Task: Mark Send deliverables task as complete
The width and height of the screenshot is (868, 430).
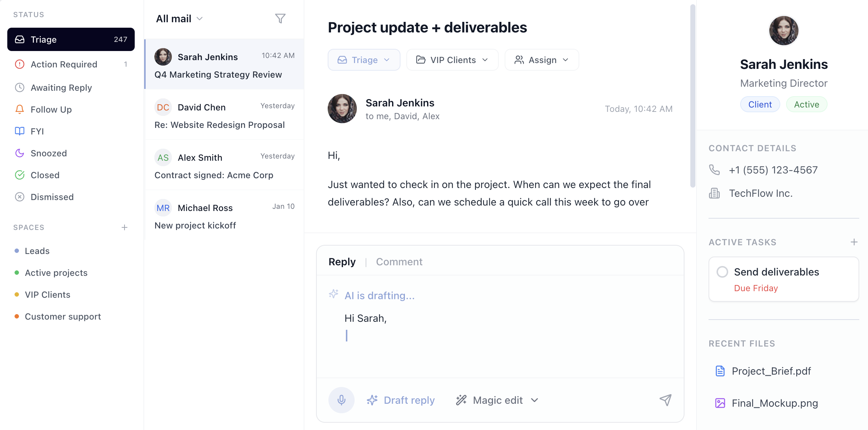Action: point(722,272)
